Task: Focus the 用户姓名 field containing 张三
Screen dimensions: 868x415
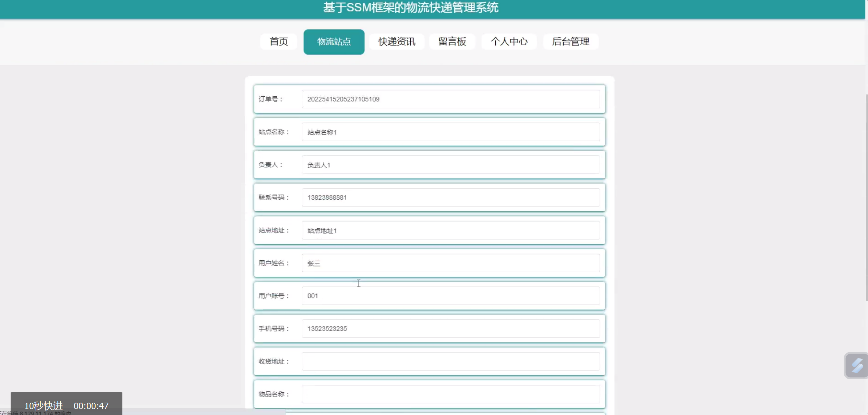Action: point(450,263)
